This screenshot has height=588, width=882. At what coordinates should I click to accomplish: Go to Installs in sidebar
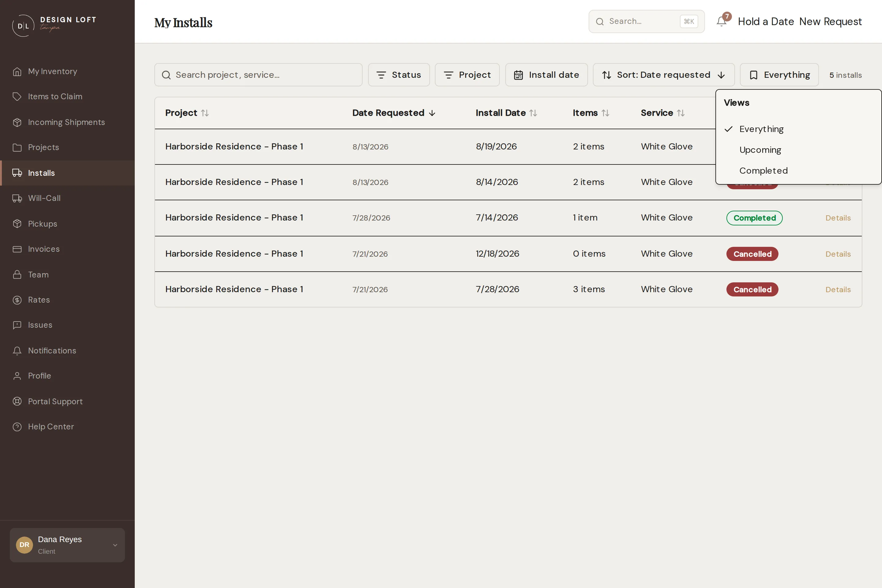(x=67, y=173)
